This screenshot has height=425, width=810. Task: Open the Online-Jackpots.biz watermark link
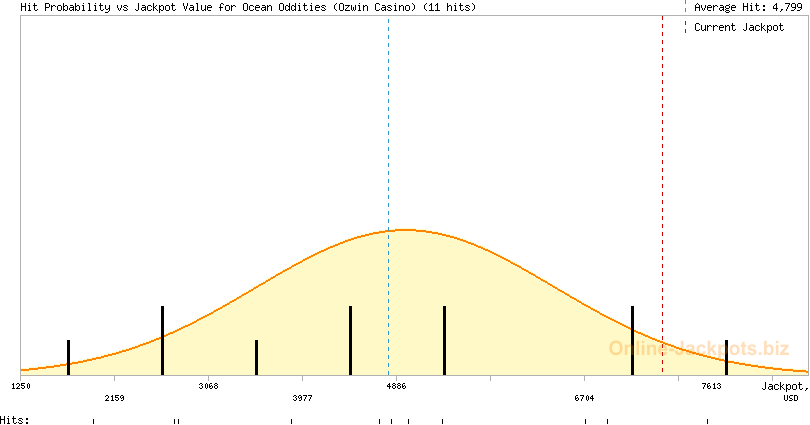pyautogui.click(x=699, y=348)
